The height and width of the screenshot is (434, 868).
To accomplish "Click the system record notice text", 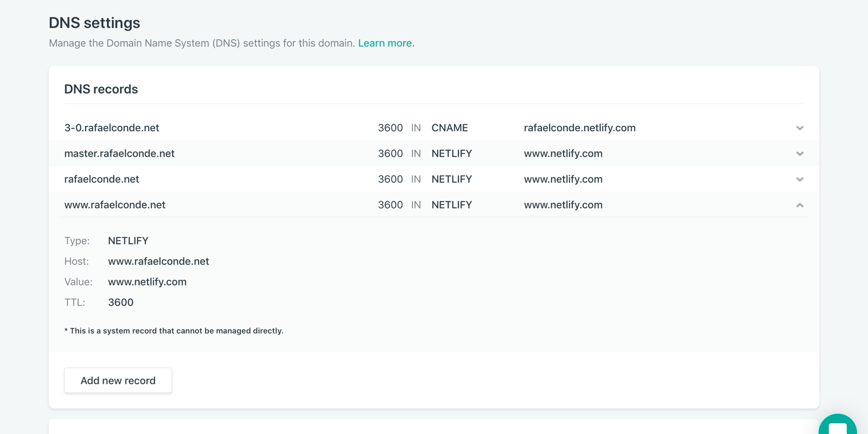I will pyautogui.click(x=174, y=331).
